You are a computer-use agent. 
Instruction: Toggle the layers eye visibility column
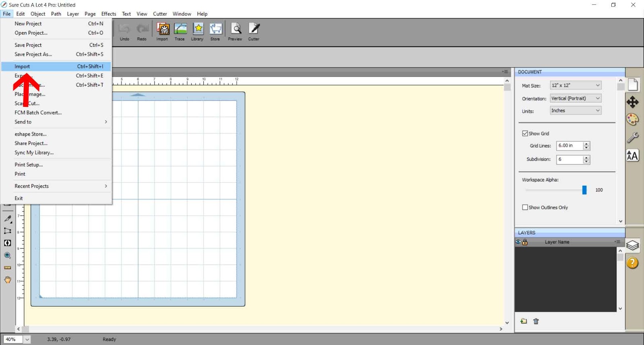[518, 242]
